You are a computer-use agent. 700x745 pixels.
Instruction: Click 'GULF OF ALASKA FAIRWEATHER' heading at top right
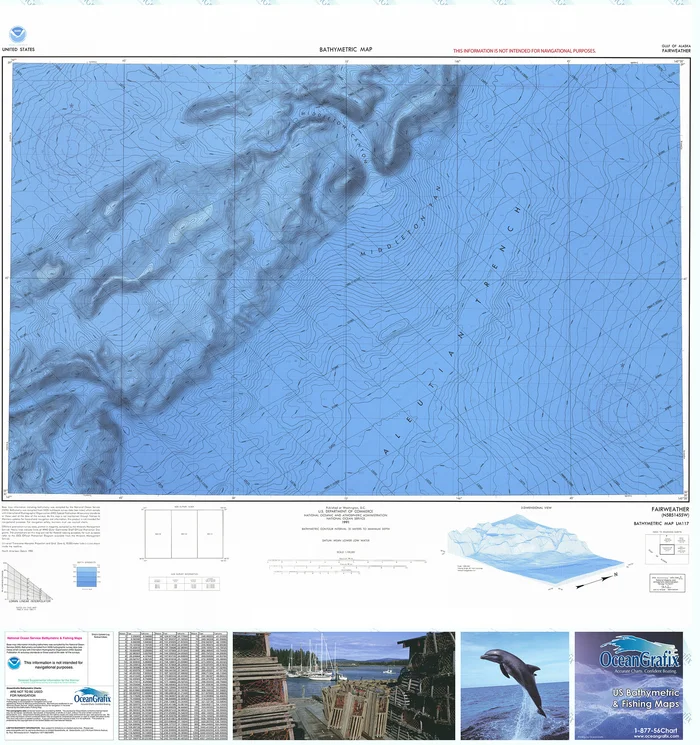676,48
